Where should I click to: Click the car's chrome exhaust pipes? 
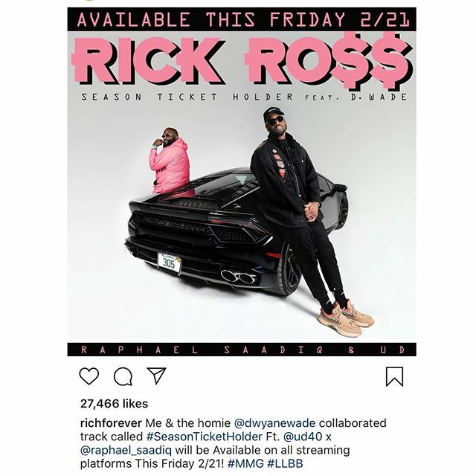(239, 277)
